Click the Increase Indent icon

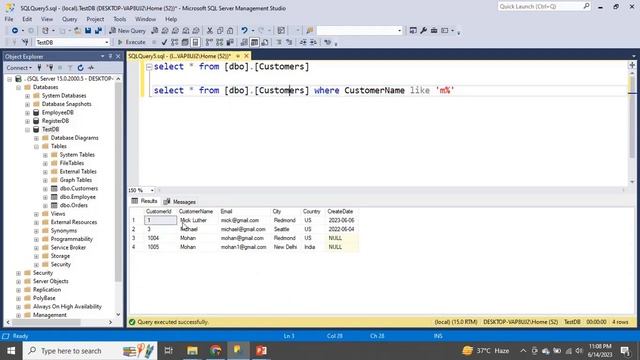click(x=313, y=42)
